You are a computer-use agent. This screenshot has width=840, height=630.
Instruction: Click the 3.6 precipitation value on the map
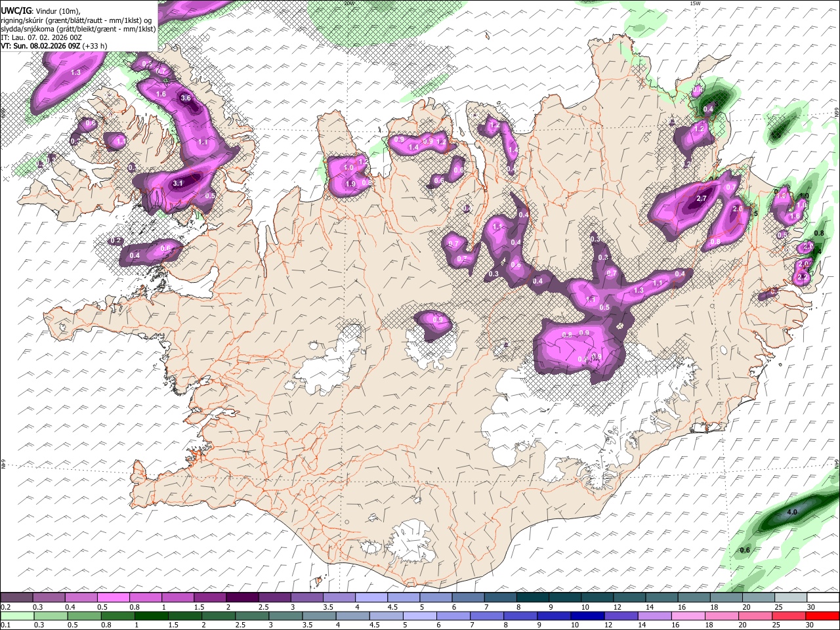(185, 98)
